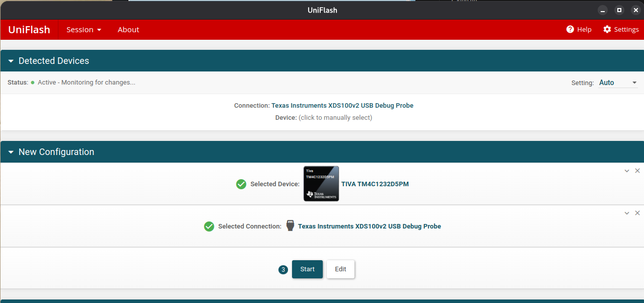Collapse the New Configuration section
This screenshot has width=644, height=303.
[x=11, y=152]
